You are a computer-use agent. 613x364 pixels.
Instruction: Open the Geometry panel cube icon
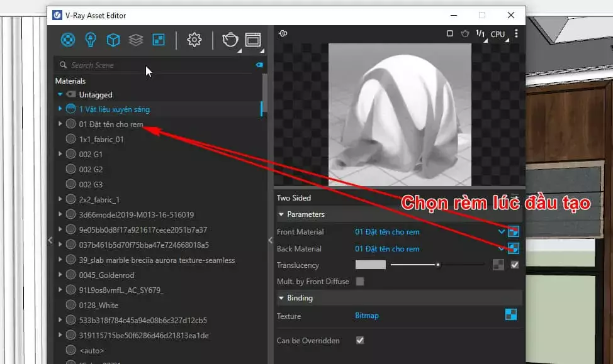pyautogui.click(x=113, y=39)
